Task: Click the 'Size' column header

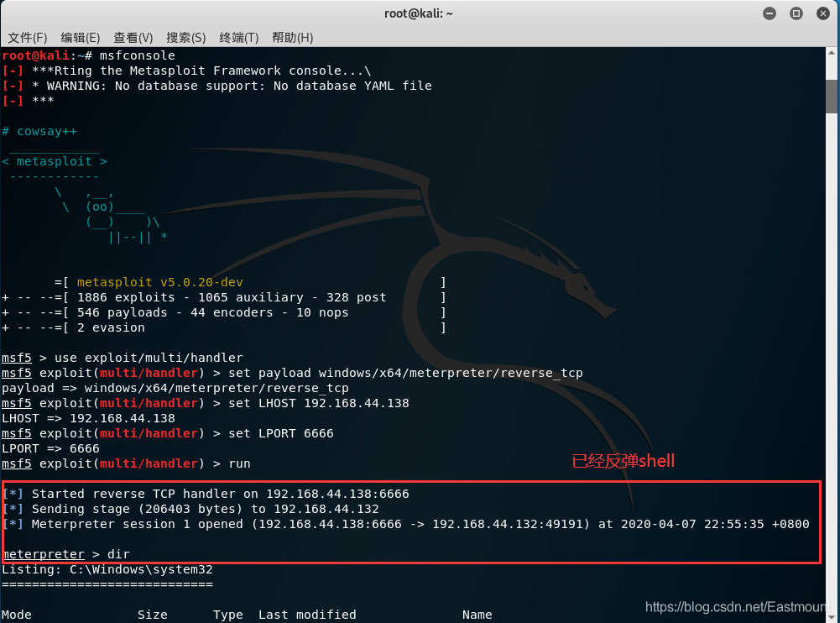Action: (x=153, y=615)
